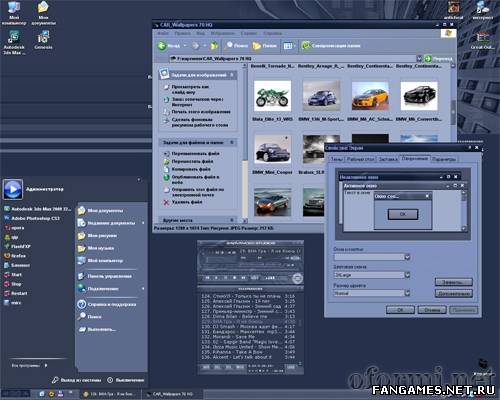Select the BMW_Mini_Cooper thumbnail
This screenshot has height=400, width=500.
272,149
